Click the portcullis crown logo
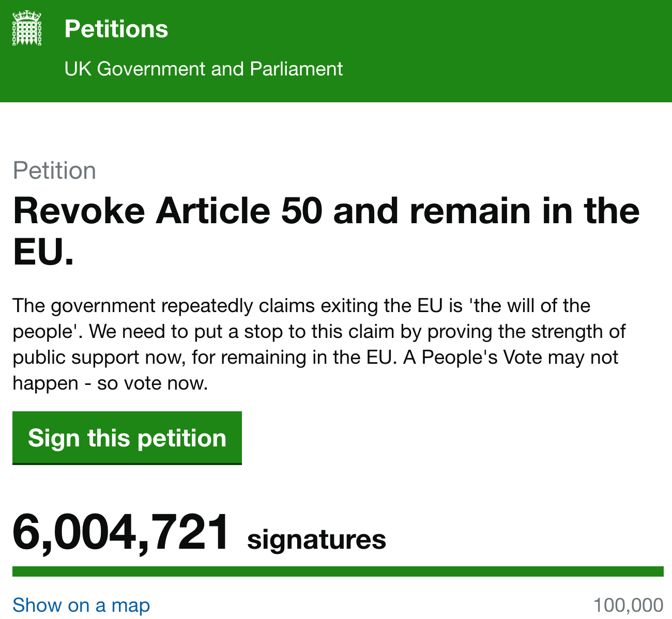672x619 pixels. (x=26, y=29)
